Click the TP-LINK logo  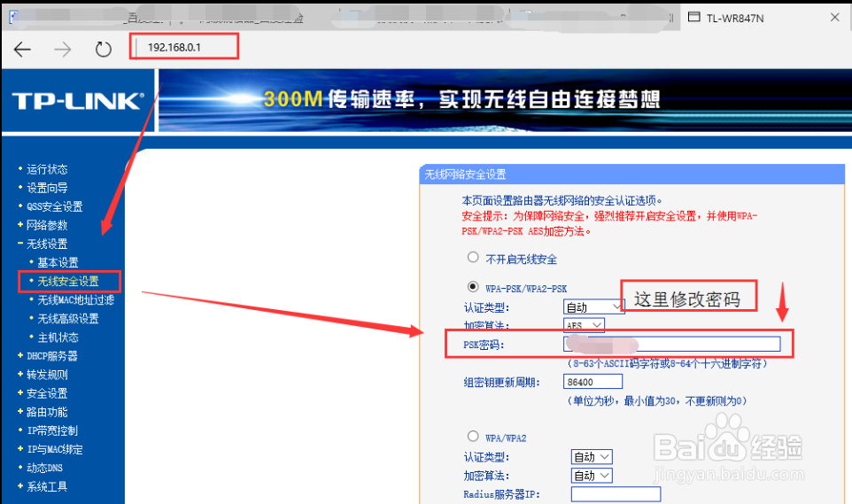tap(78, 101)
